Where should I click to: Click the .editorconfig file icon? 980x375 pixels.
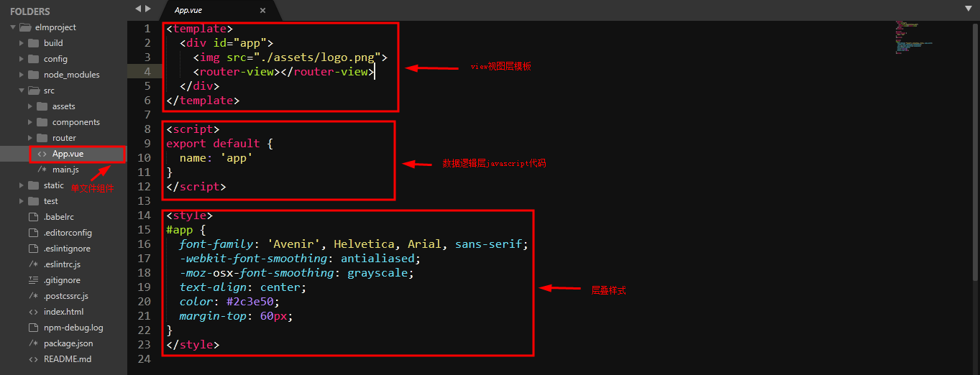click(33, 233)
